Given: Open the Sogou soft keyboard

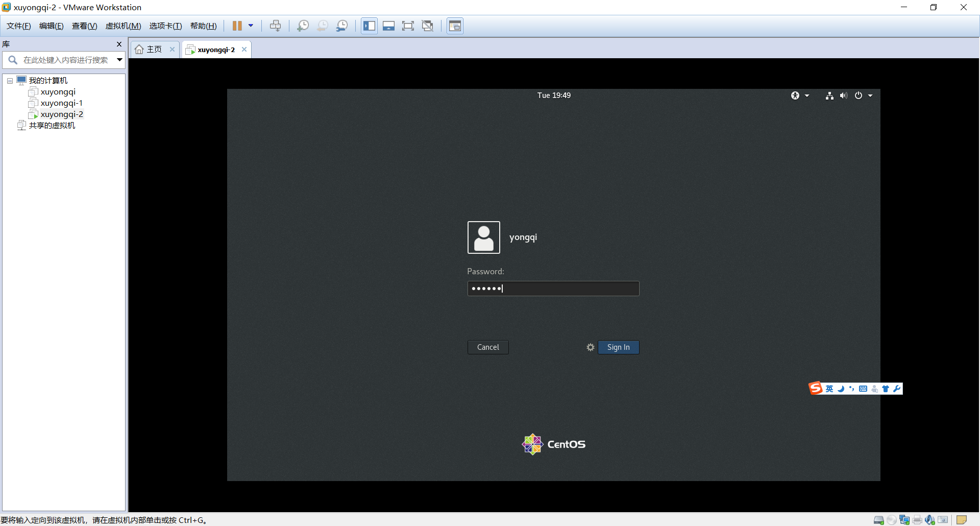Looking at the screenshot, I should tap(863, 389).
